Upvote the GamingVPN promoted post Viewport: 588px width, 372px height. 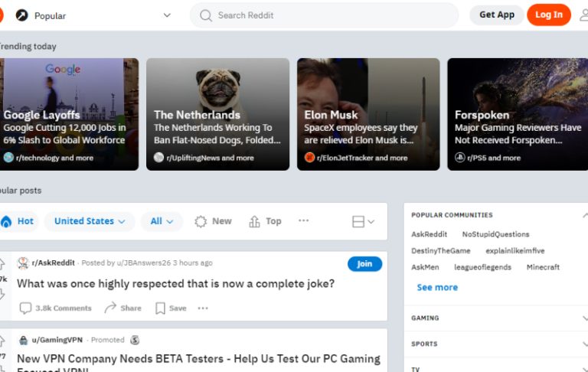click(x=2, y=341)
